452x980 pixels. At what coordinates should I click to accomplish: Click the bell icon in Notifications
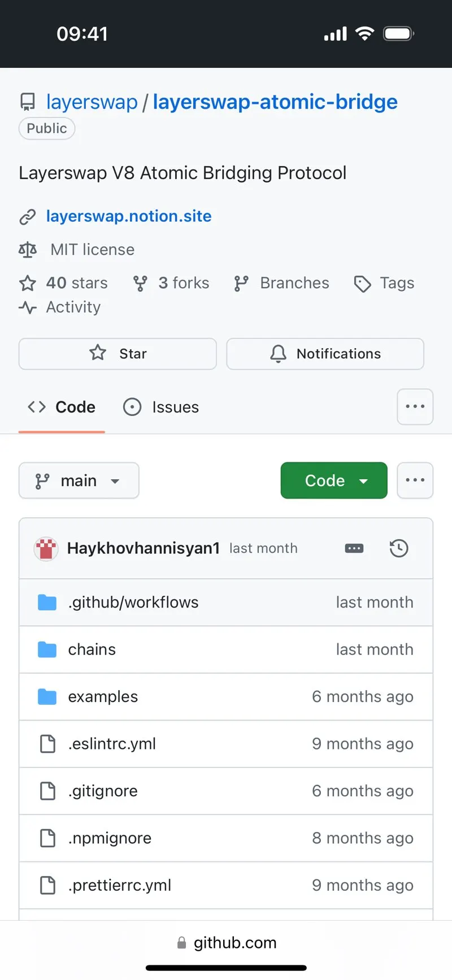coord(278,354)
